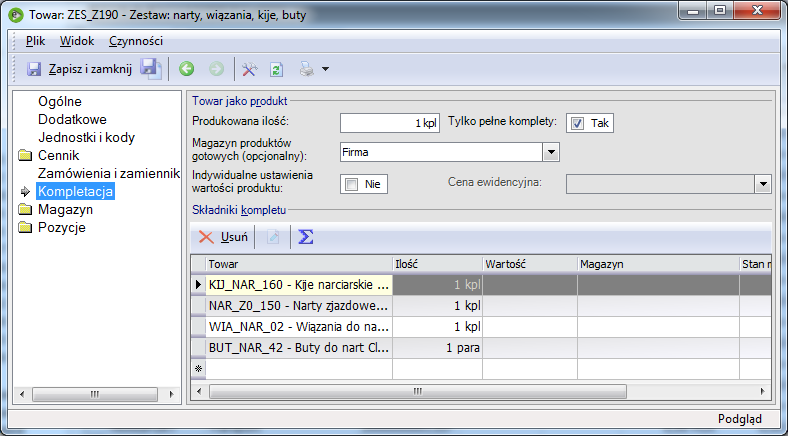Screen dimensions: 788x436
Task: Click the green application icon in title bar
Action: point(16,15)
